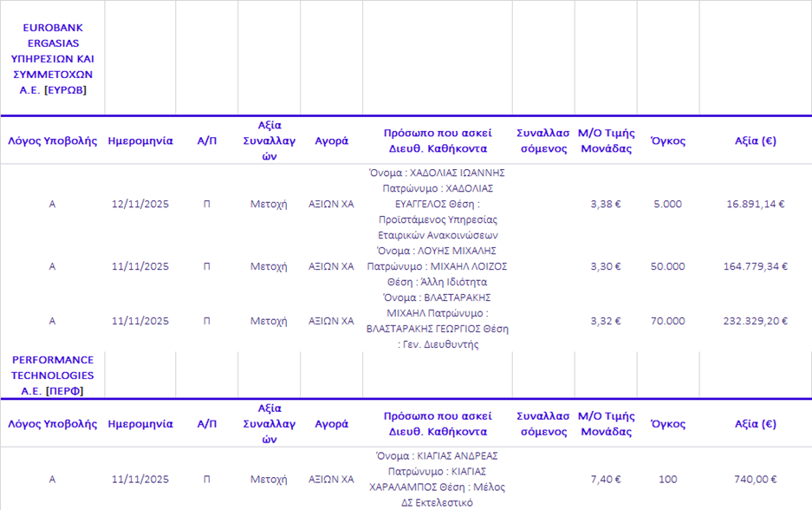Click date 11/11/2025 in the ΚΙΑΓΙΑΣ row

click(140, 480)
